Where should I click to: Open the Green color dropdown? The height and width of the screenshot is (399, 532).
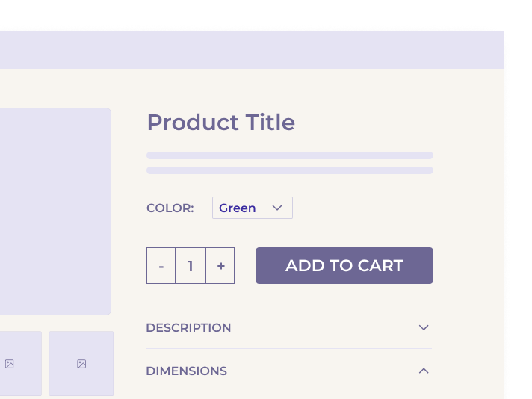tap(252, 208)
